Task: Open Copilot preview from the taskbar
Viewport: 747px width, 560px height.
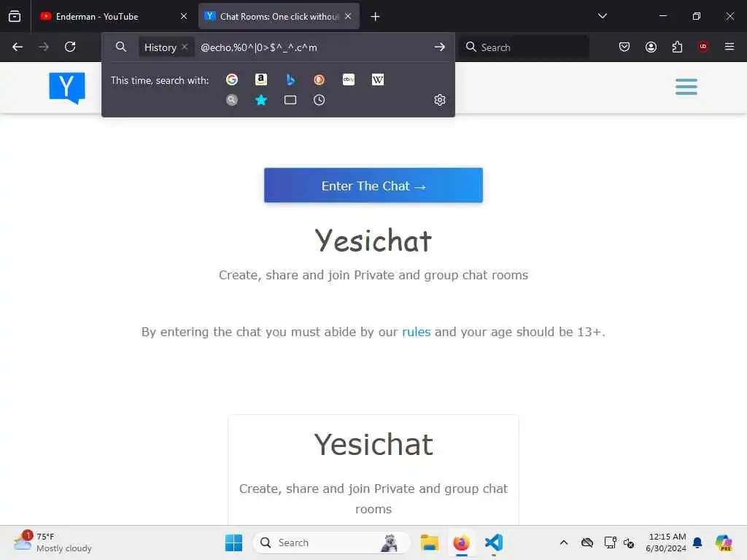Action: point(724,542)
